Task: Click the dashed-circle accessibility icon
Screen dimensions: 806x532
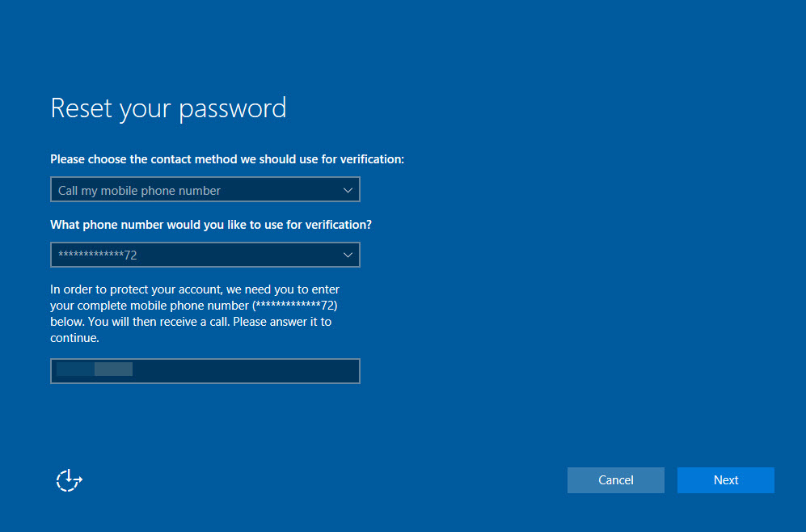Action: (x=69, y=479)
